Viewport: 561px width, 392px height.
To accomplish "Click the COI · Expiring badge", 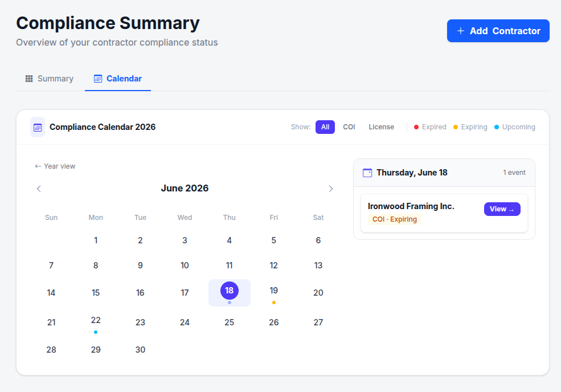I will tap(394, 219).
